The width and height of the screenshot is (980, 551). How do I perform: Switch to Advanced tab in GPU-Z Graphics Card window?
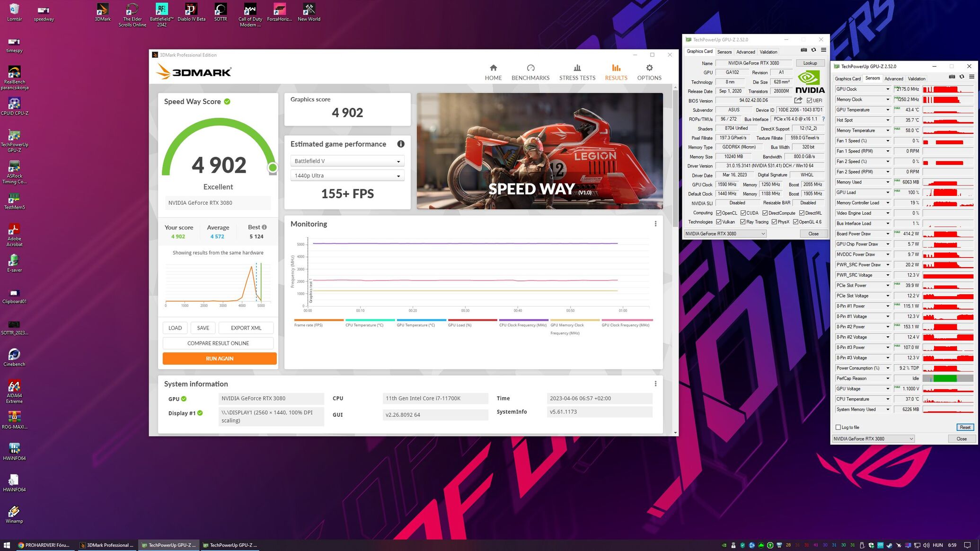pos(745,52)
